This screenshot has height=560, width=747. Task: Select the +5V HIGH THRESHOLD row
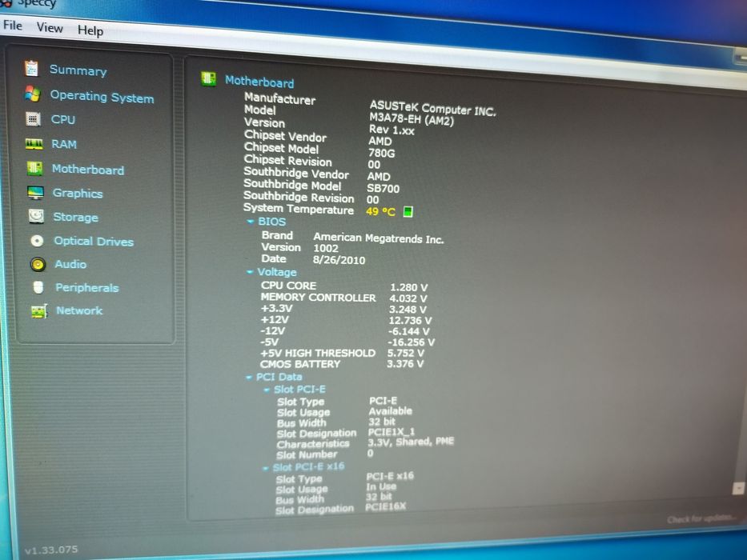coord(342,353)
